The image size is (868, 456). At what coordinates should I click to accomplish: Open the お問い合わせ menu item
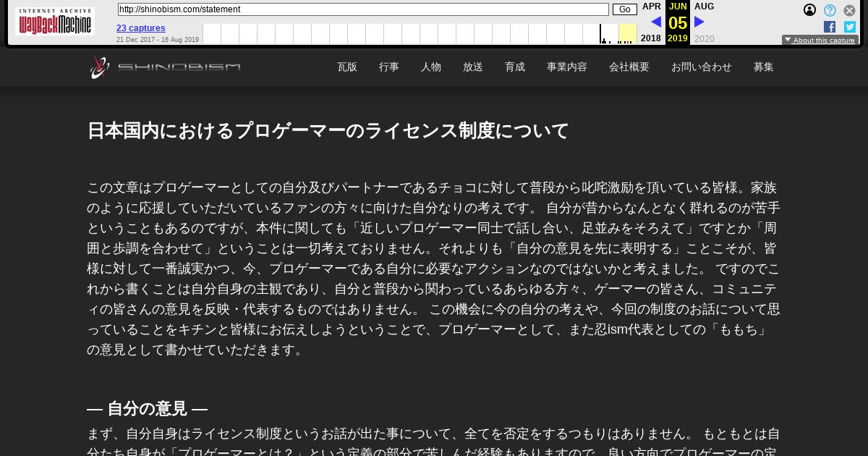(x=702, y=67)
